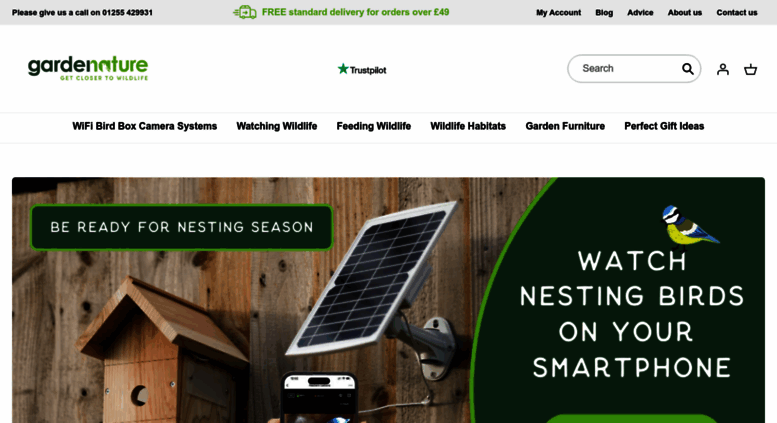Open the Garden Furniture menu
The image size is (777, 423).
[x=565, y=126]
